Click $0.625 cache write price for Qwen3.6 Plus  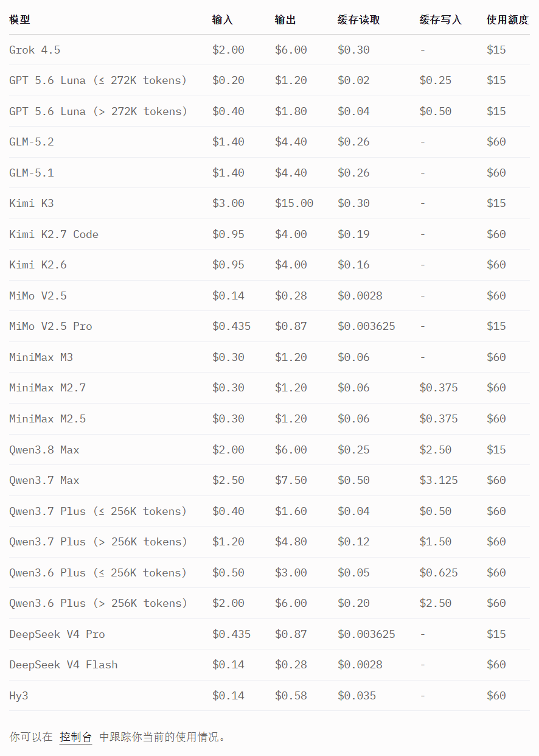(x=439, y=573)
